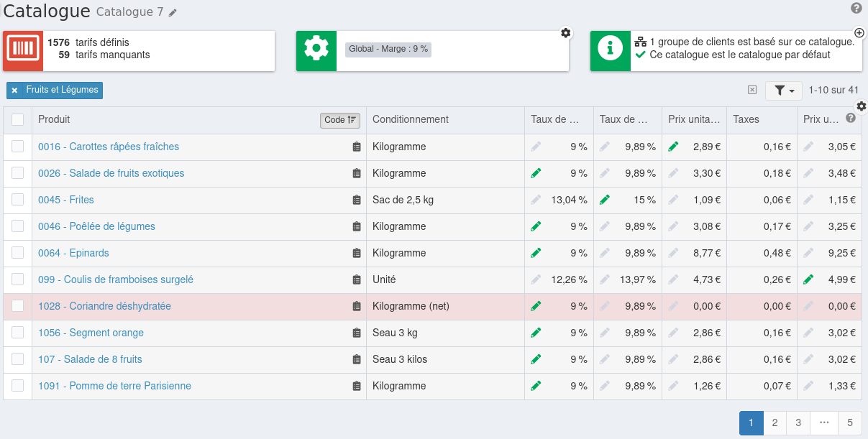Image resolution: width=868 pixels, height=439 pixels.
Task: Edit unit price pencil for Carottes râpées
Action: click(673, 147)
